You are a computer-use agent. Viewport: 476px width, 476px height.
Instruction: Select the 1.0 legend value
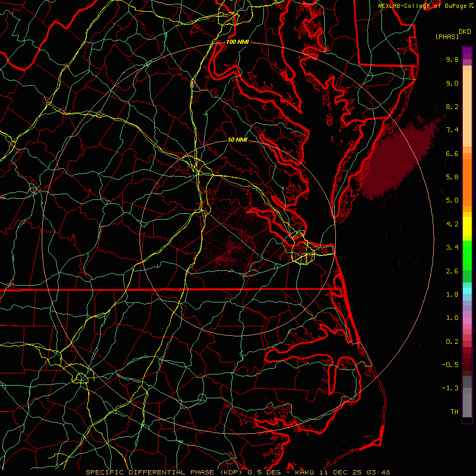(452, 318)
